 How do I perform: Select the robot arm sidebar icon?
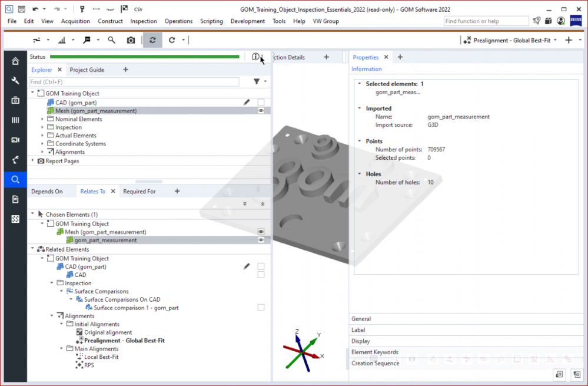point(15,160)
